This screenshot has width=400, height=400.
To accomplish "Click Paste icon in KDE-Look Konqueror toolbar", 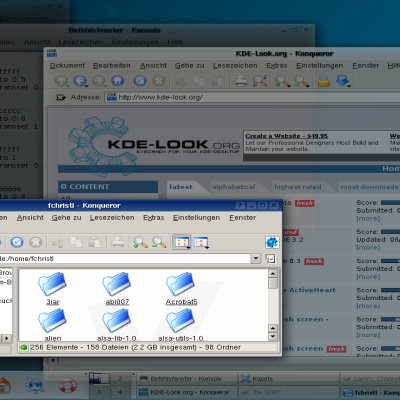I will [218, 81].
